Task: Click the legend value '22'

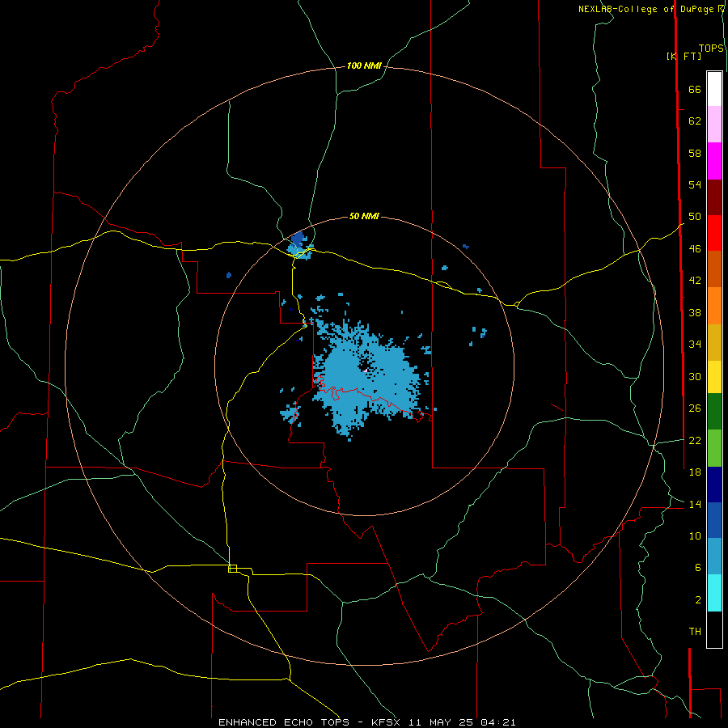Action: click(695, 440)
